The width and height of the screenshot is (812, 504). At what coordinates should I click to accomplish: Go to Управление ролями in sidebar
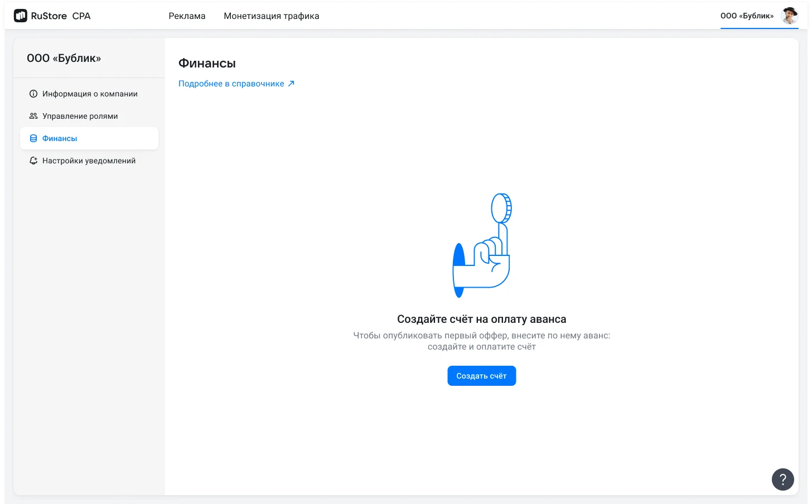pyautogui.click(x=80, y=116)
